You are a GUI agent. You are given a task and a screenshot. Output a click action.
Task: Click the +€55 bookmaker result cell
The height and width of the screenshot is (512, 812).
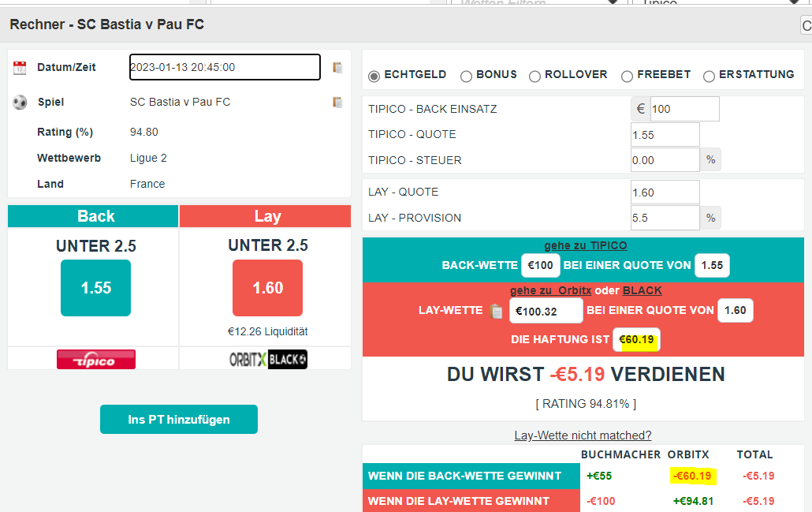point(599,476)
